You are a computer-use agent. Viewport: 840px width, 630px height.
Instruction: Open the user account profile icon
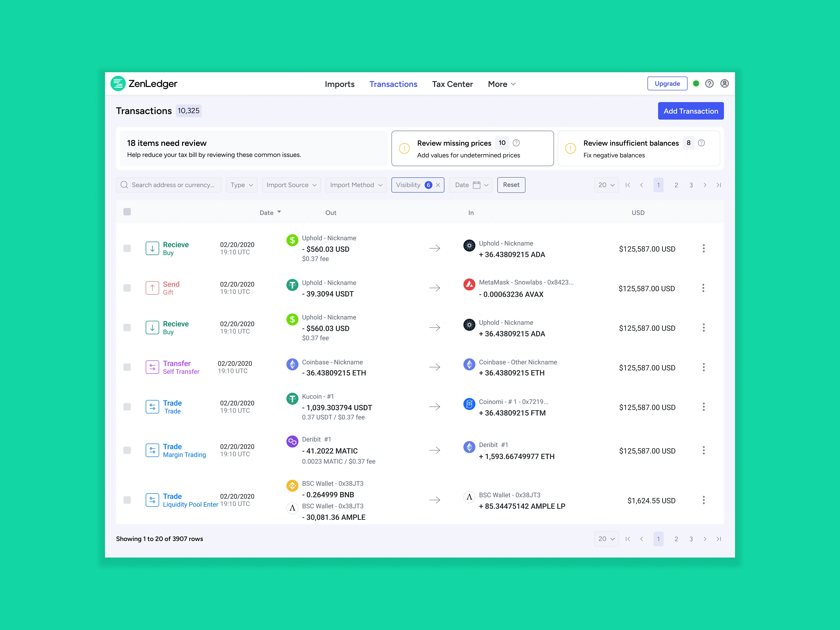click(x=724, y=83)
